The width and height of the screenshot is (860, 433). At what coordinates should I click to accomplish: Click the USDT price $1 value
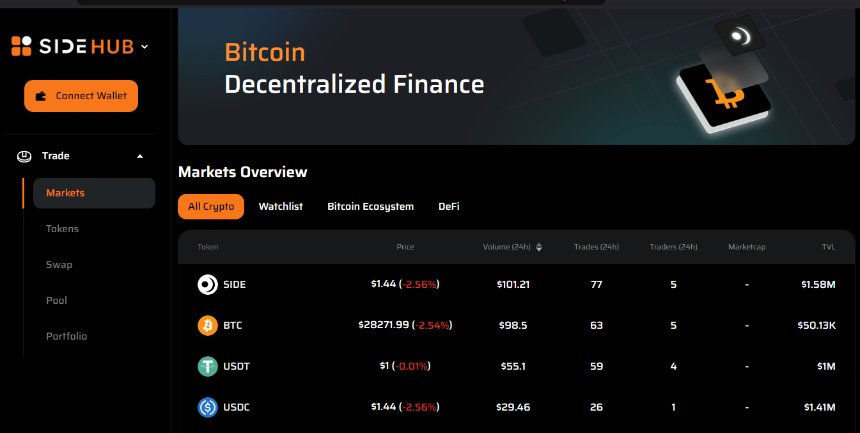(384, 365)
